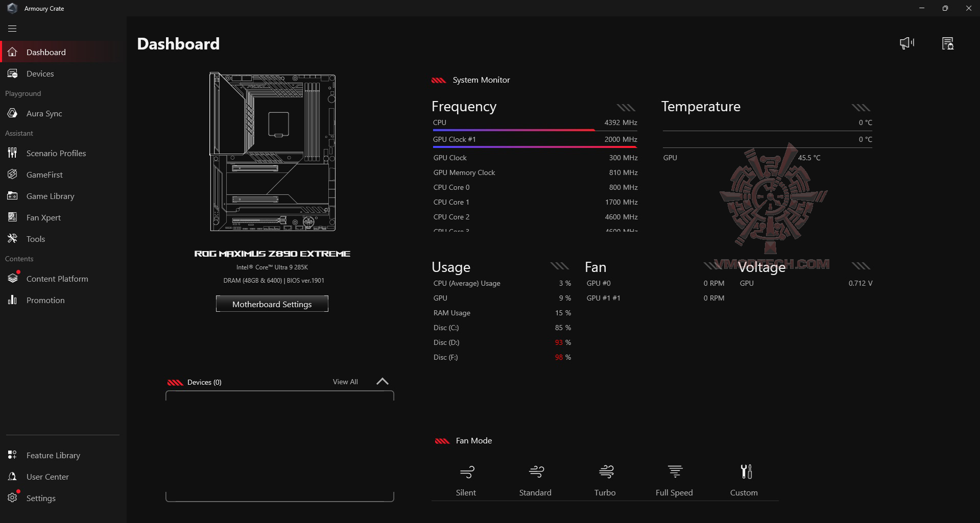Expand the Frequency panel stripes
This screenshot has width=980, height=523.
(626, 107)
